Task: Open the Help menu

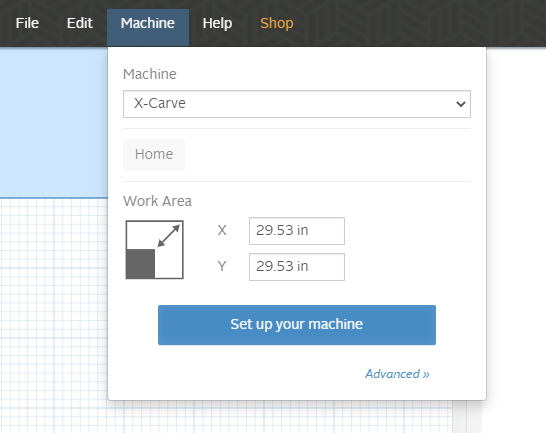Action: (217, 23)
